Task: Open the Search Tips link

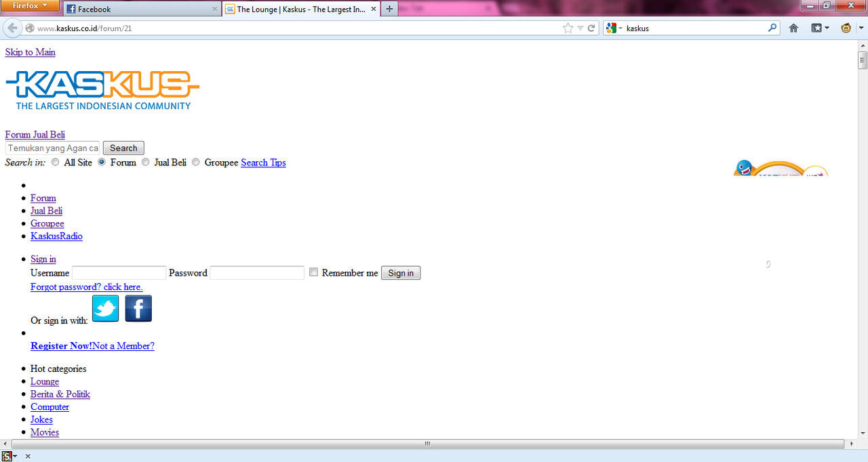Action: (263, 163)
